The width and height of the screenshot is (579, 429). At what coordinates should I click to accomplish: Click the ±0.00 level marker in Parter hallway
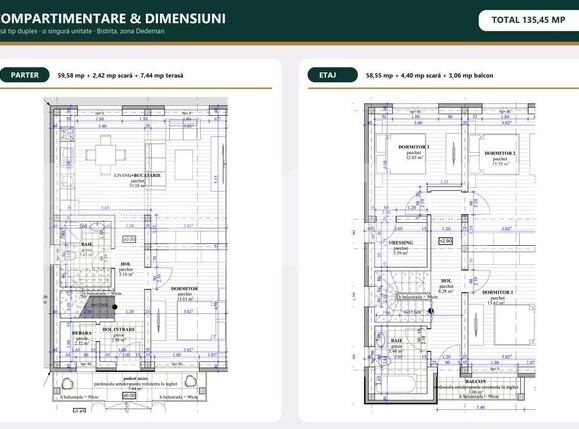pos(129,239)
